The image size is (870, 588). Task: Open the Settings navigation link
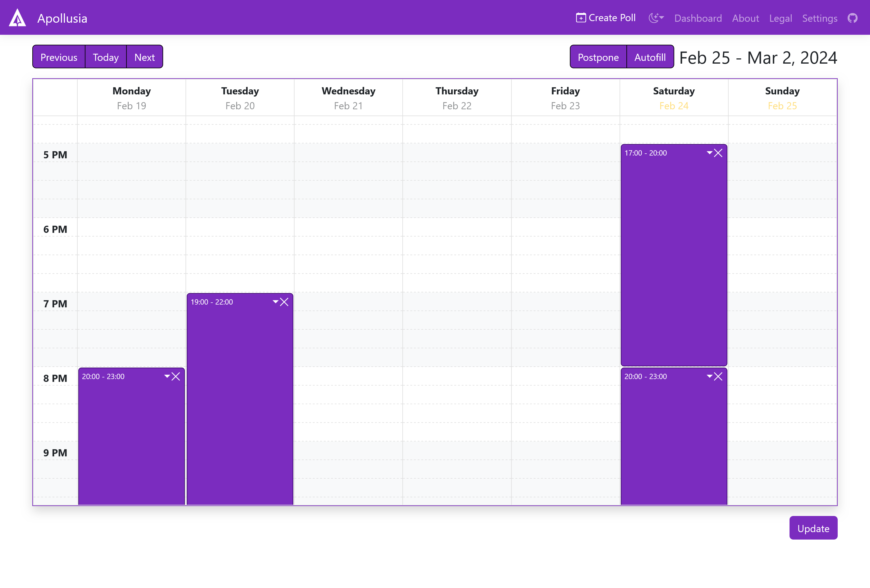(819, 18)
